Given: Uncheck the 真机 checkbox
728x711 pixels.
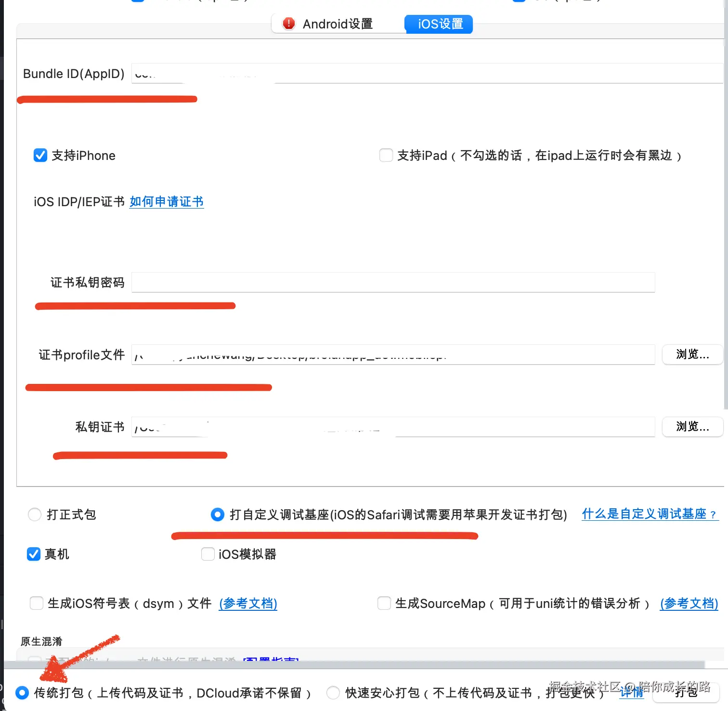Looking at the screenshot, I should click(x=33, y=554).
